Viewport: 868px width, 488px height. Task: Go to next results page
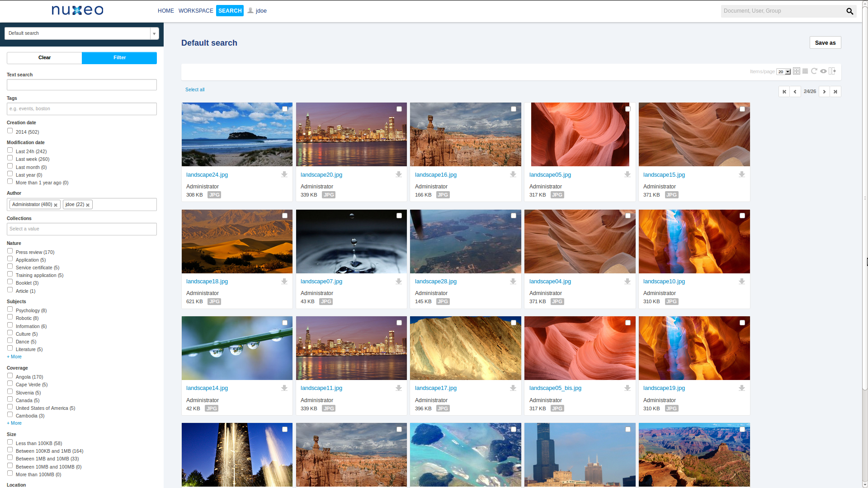point(824,92)
